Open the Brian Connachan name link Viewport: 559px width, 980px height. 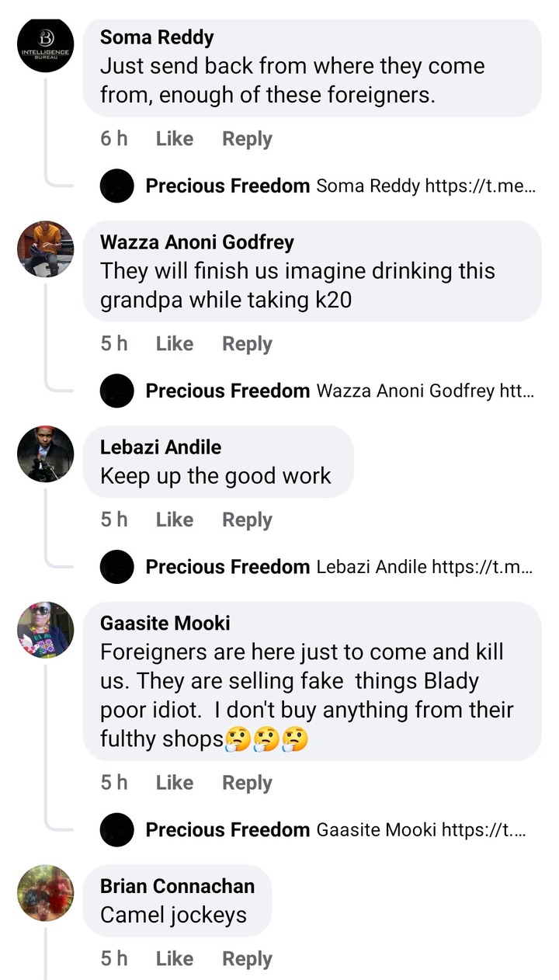pyautogui.click(x=177, y=886)
